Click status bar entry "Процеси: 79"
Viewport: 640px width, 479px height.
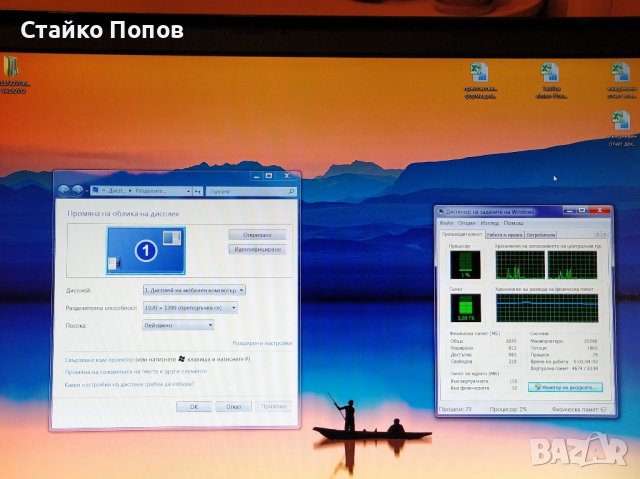[455, 409]
